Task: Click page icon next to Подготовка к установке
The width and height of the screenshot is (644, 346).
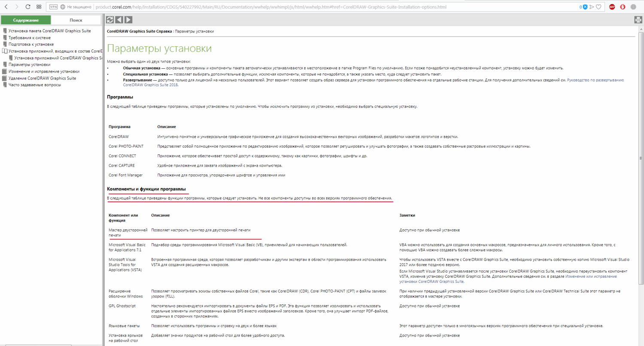Action: coord(5,44)
